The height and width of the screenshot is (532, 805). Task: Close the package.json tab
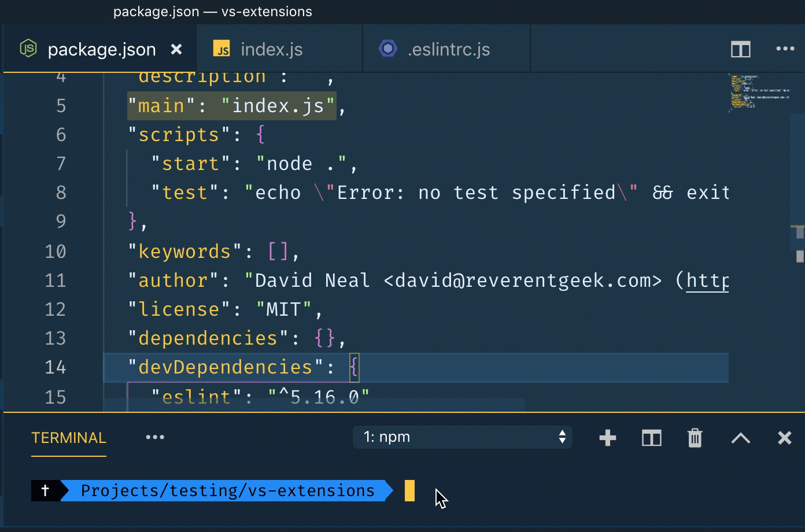point(176,50)
